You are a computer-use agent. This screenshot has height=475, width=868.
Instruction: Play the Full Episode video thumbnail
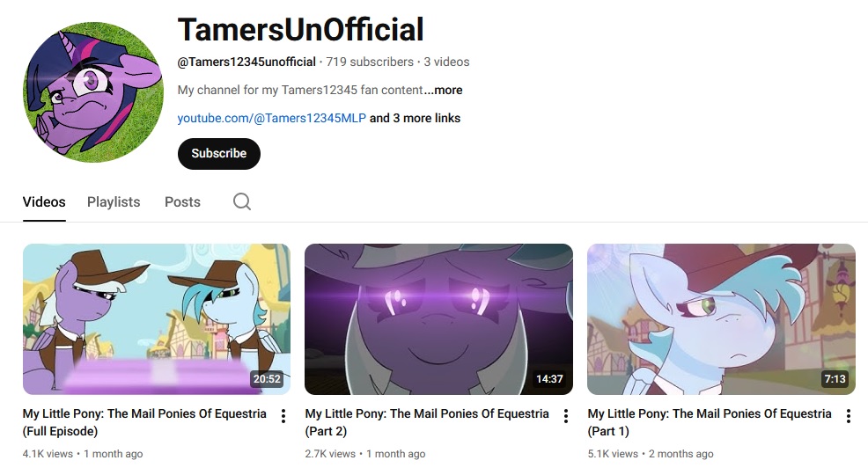[x=157, y=319]
